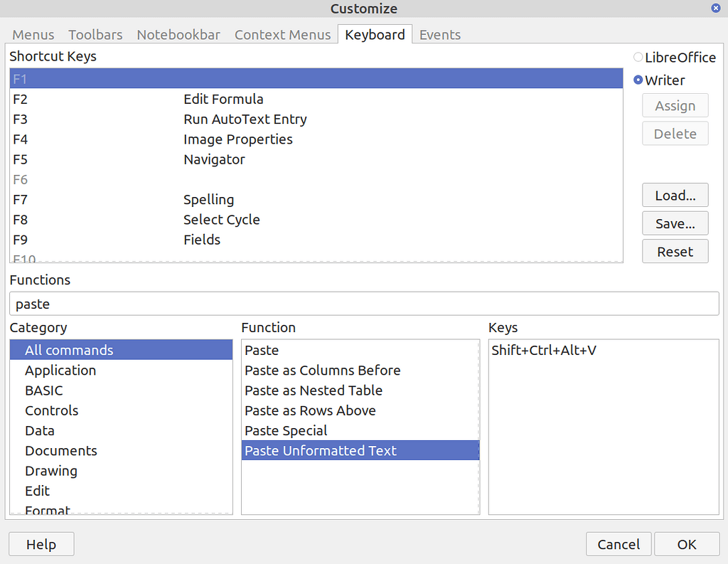
Task: Click the Load button
Action: [x=675, y=195]
